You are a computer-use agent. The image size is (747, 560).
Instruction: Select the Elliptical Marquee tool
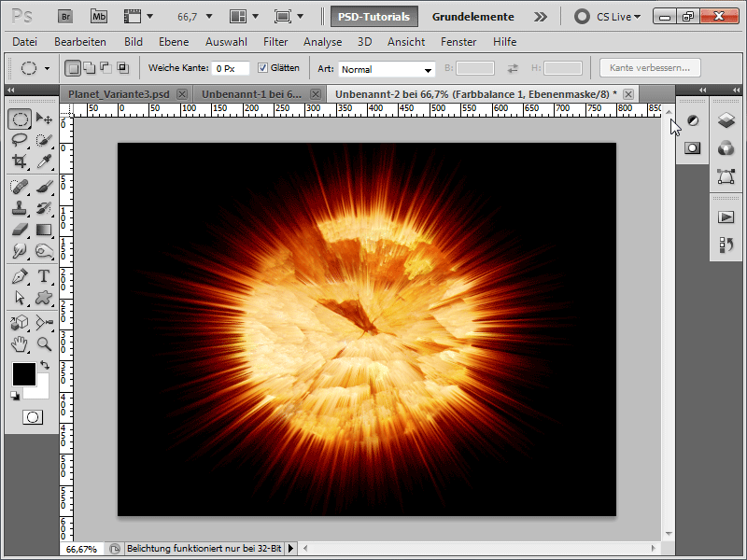tap(20, 119)
